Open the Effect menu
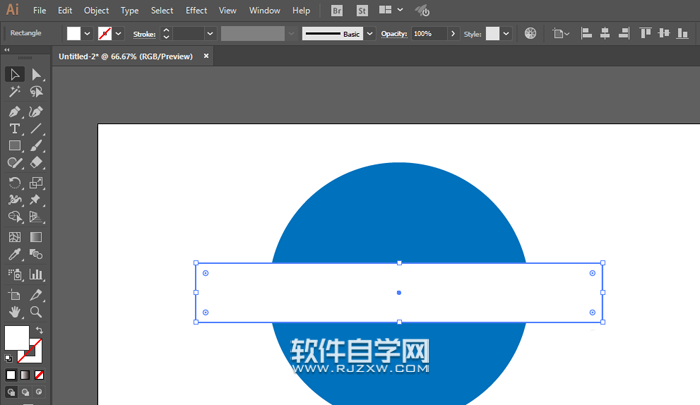 click(x=196, y=10)
